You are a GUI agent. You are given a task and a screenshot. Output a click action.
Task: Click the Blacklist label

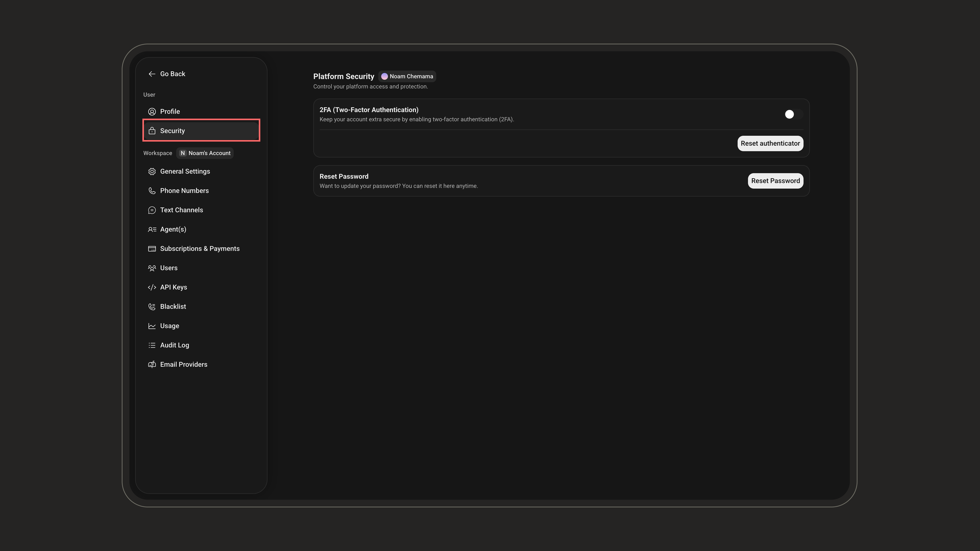173,306
